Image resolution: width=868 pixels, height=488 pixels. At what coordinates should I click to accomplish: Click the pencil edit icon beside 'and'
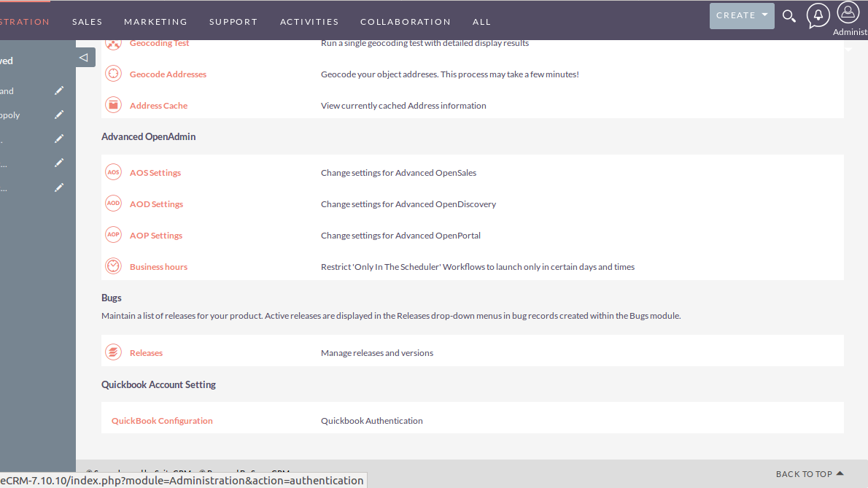click(59, 90)
